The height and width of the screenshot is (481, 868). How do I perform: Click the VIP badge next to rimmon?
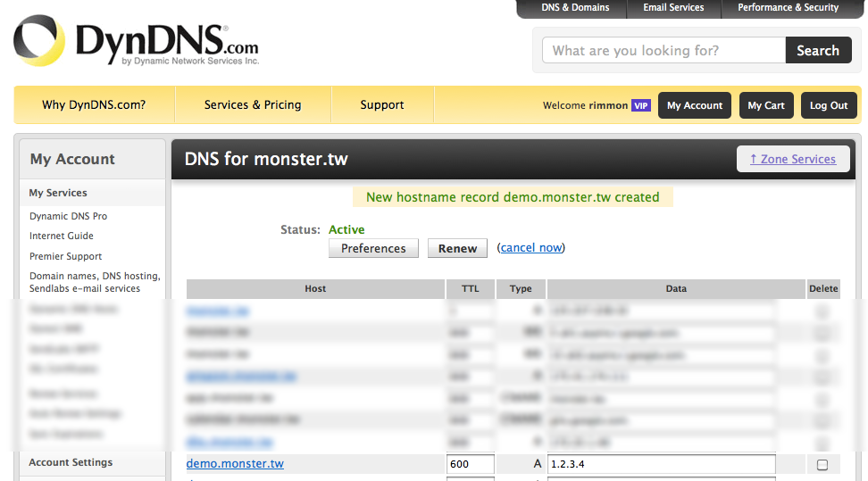[x=641, y=105]
